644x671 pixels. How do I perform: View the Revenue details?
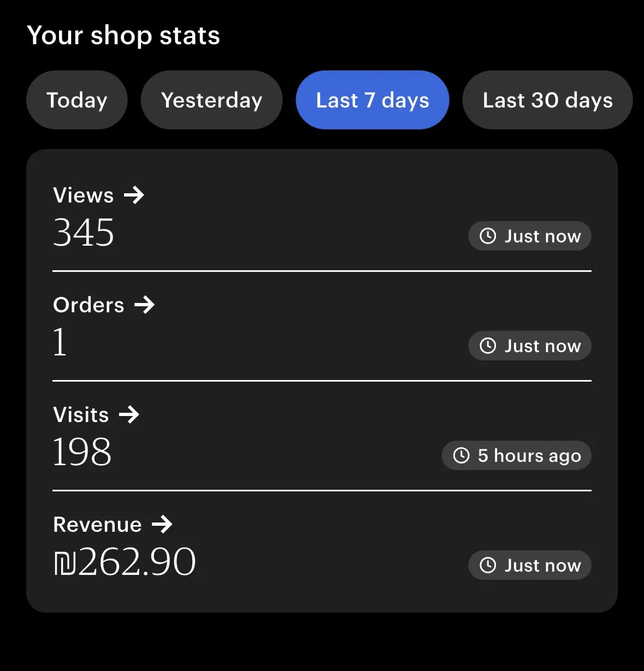pyautogui.click(x=98, y=525)
